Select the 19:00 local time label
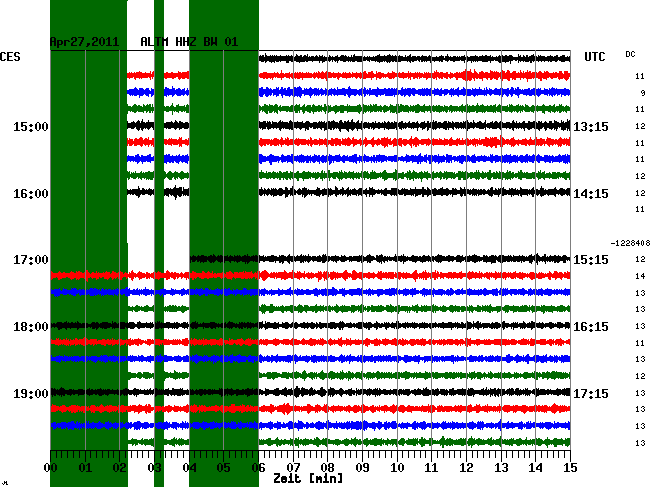The height and width of the screenshot is (494, 650). pyautogui.click(x=31, y=393)
